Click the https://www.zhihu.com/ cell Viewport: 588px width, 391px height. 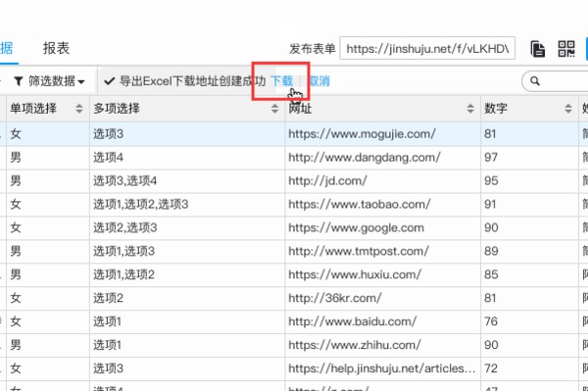click(x=383, y=345)
